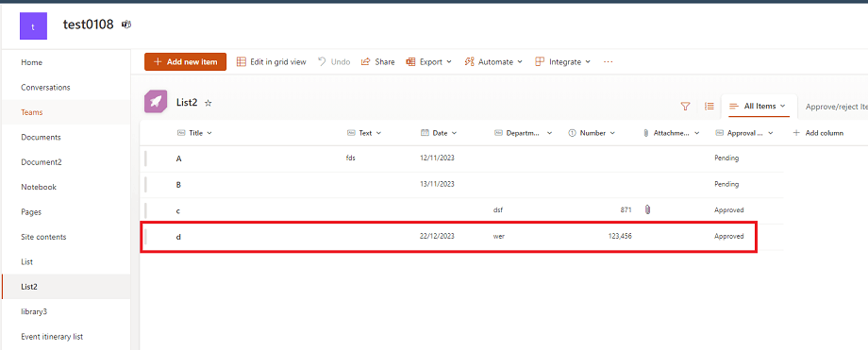868x350 pixels.
Task: Open item titled B
Action: click(179, 184)
